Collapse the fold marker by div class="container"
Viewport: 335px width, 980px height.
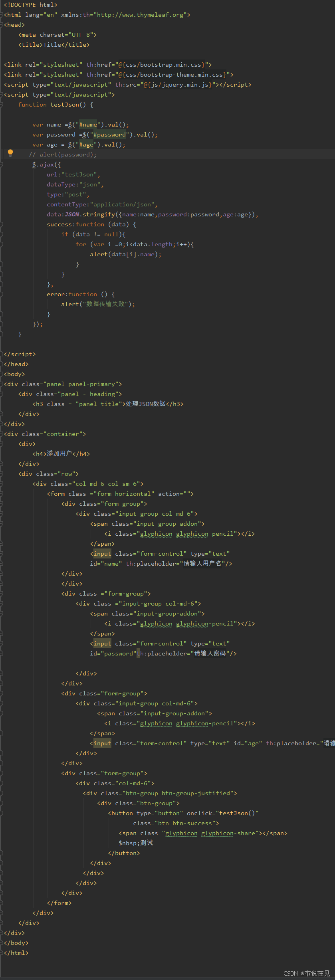tap(2, 434)
